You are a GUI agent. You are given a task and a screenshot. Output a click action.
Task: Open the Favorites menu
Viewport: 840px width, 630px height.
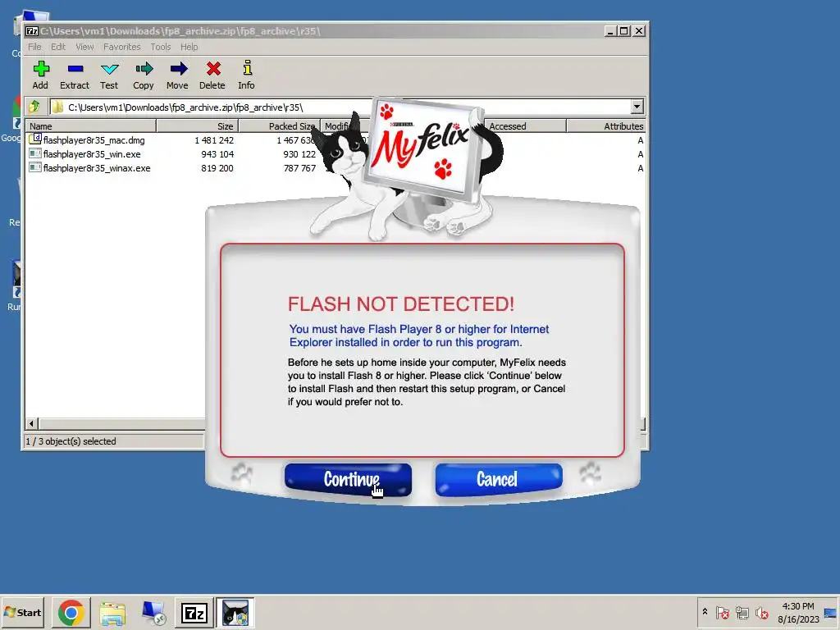(121, 47)
